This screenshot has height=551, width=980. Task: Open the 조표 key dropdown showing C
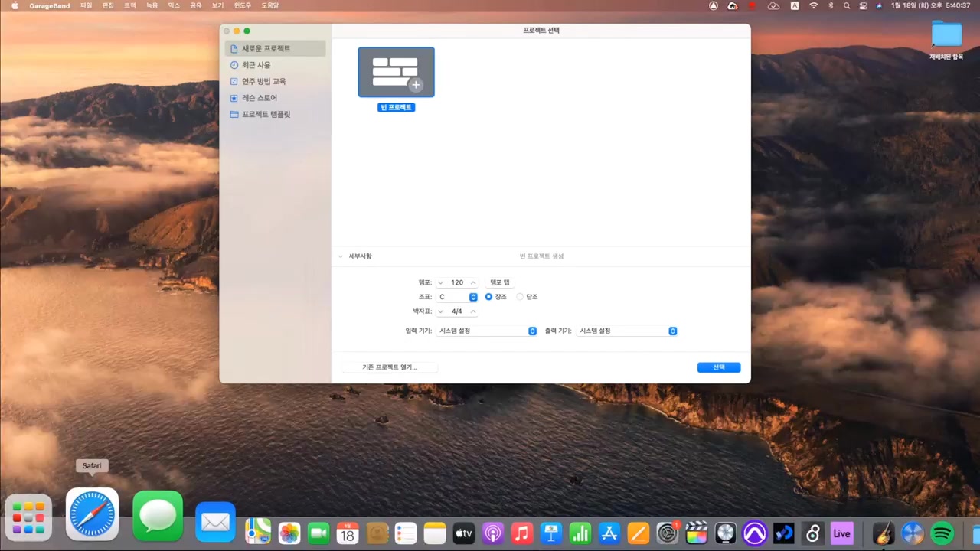click(x=472, y=297)
